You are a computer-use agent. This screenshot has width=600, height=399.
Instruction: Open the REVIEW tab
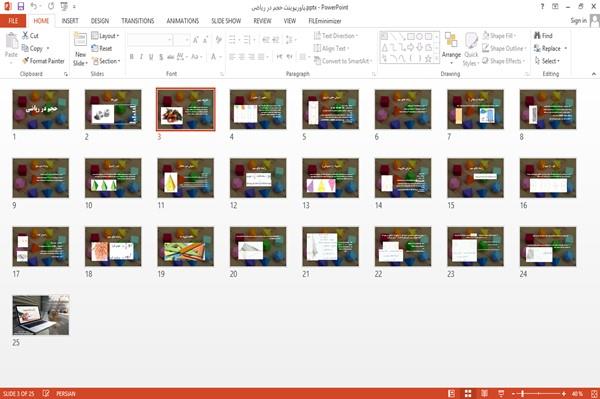point(262,21)
